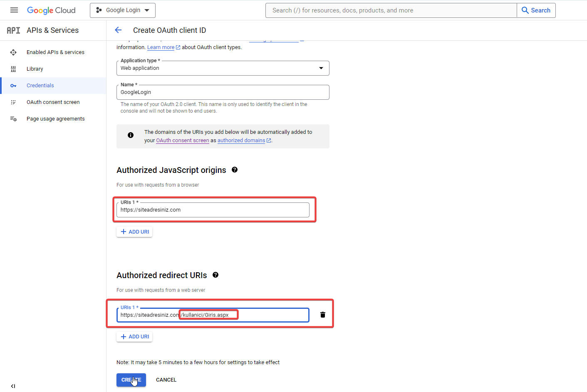Click the OAuth consent screen sidebar icon

(x=13, y=102)
